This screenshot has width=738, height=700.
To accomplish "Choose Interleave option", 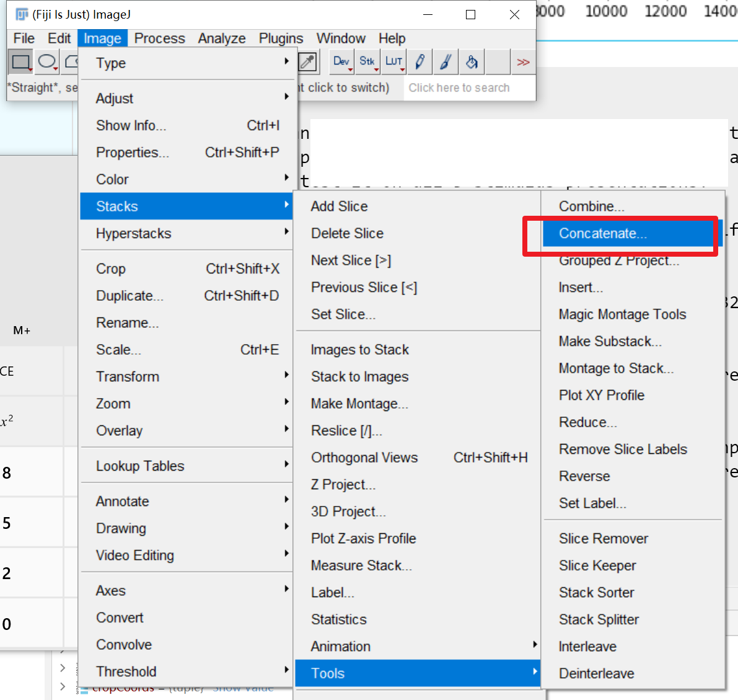I will click(x=633, y=646).
